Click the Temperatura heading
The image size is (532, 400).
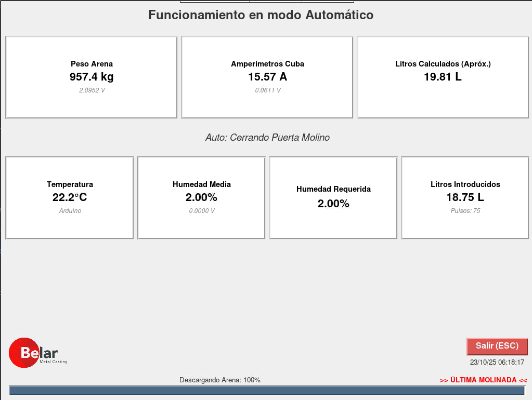click(x=70, y=184)
